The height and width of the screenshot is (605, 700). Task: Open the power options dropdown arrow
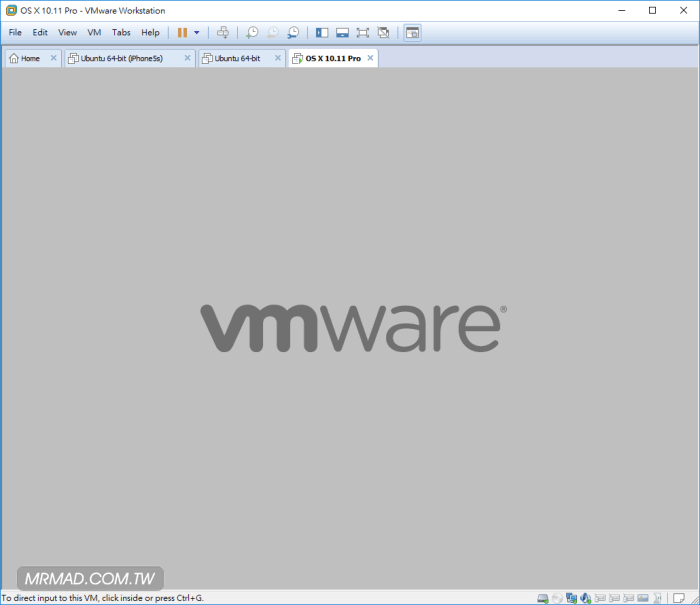coord(197,32)
